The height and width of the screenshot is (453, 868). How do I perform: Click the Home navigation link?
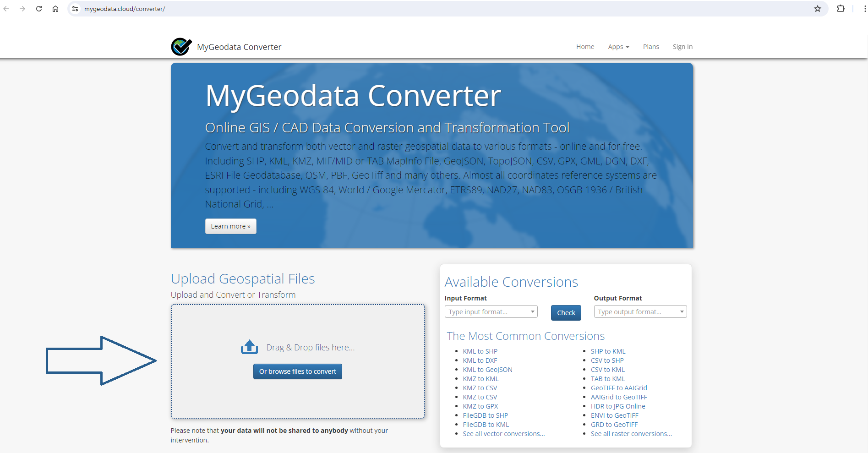click(x=585, y=47)
